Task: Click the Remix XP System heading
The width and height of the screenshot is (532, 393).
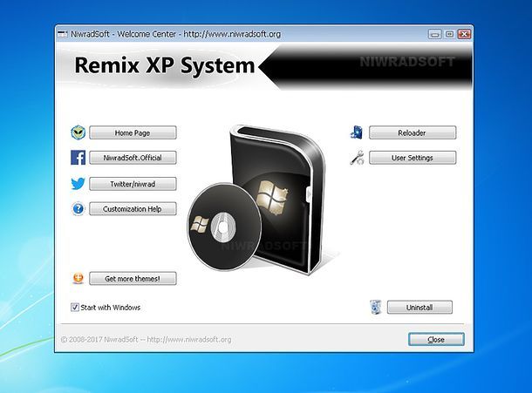Action: click(165, 65)
